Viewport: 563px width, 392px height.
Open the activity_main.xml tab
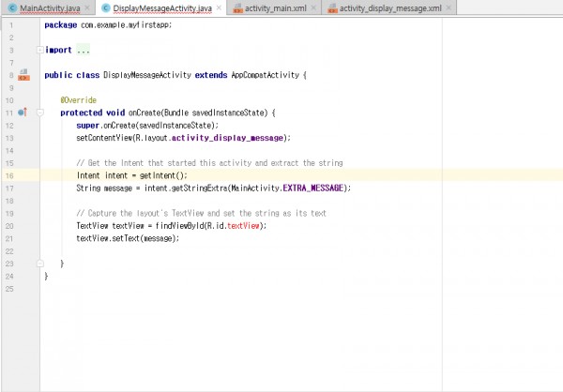(x=275, y=8)
